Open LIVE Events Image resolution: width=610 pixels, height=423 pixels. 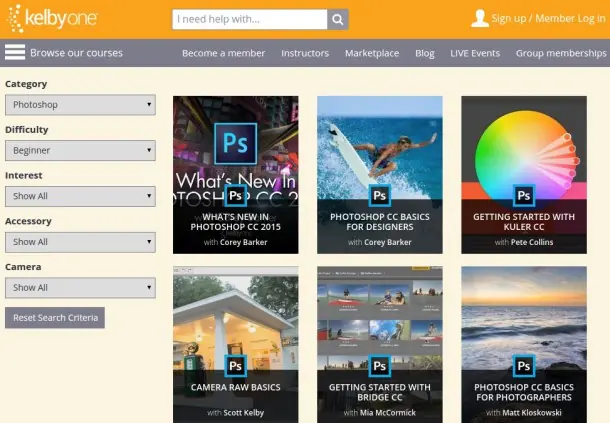pos(475,53)
